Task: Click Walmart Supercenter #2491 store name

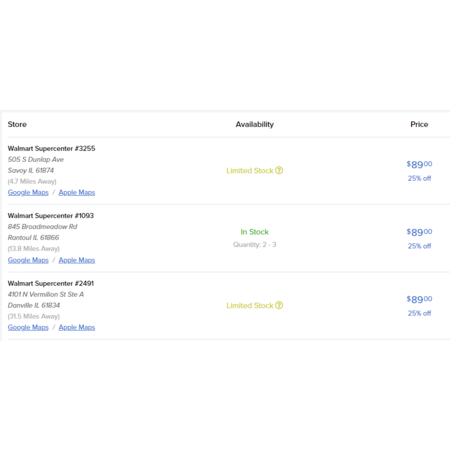Action: coord(51,283)
